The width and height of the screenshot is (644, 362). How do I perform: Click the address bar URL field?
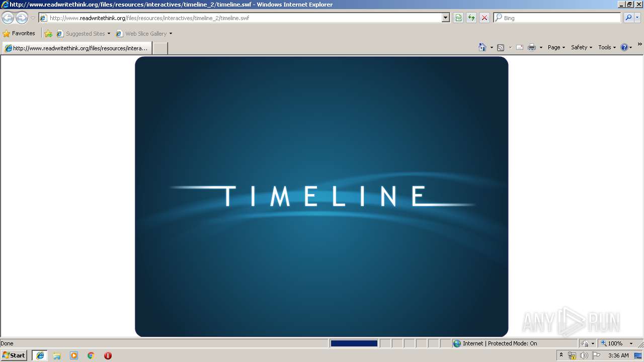point(240,18)
